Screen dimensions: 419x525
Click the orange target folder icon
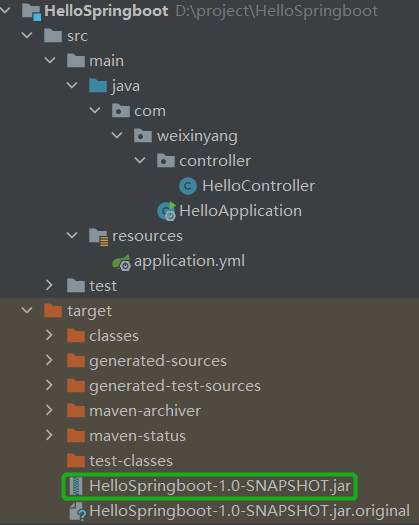pos(53,310)
